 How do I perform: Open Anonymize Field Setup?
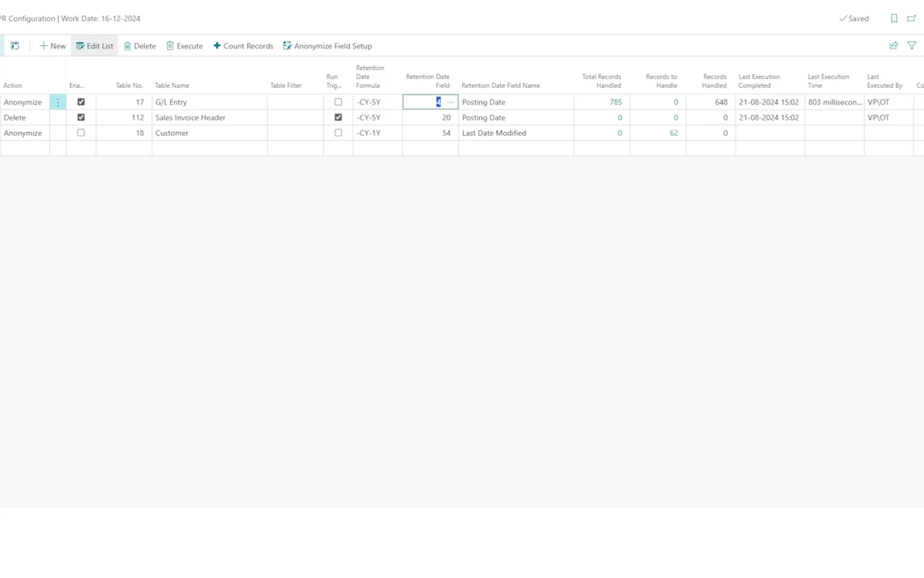[327, 46]
